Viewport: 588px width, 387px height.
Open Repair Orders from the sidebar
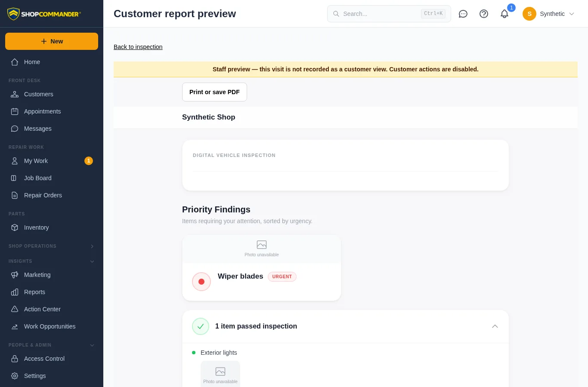(52, 195)
